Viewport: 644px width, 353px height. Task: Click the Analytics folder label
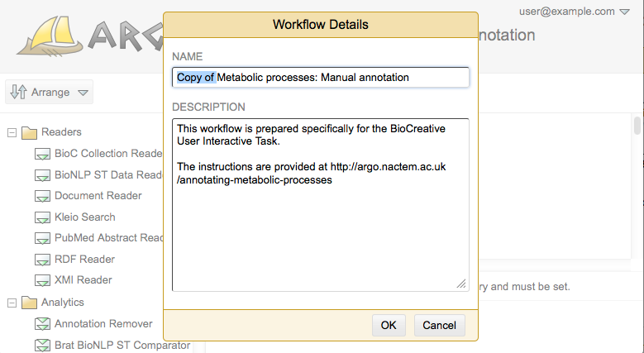tap(63, 302)
